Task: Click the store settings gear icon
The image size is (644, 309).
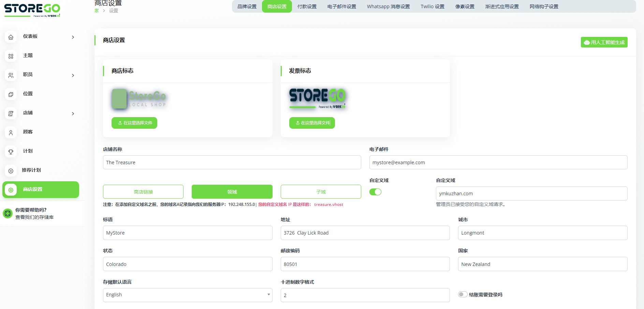Action: coord(11,190)
